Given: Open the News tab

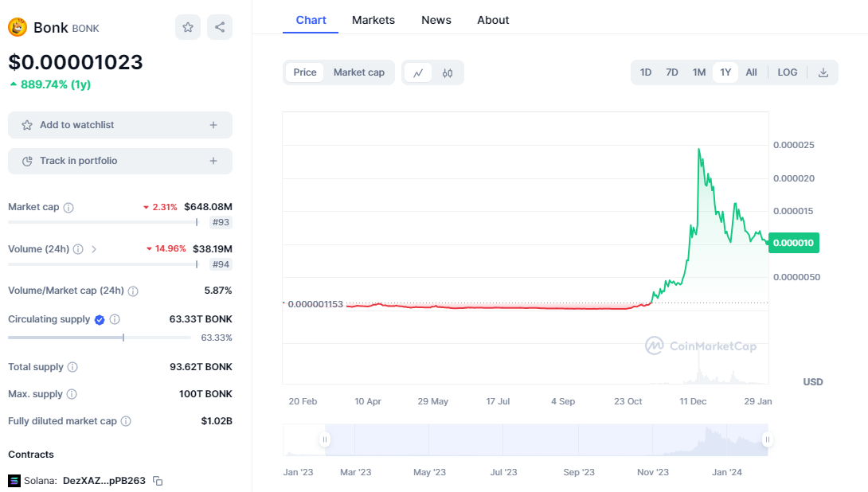Looking at the screenshot, I should tap(436, 20).
